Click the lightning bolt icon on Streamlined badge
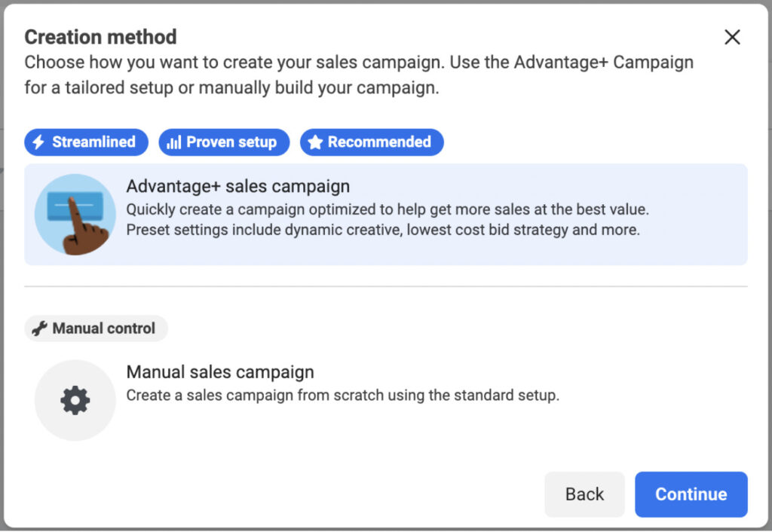The image size is (772, 532). tap(38, 142)
